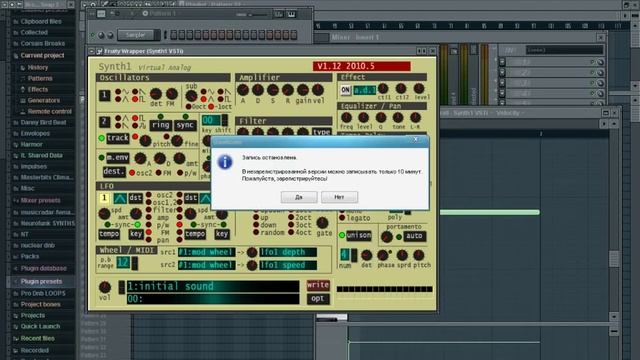Select the 4oct arpeggiator range
The width and height of the screenshot is (640, 360).
tap(291, 232)
